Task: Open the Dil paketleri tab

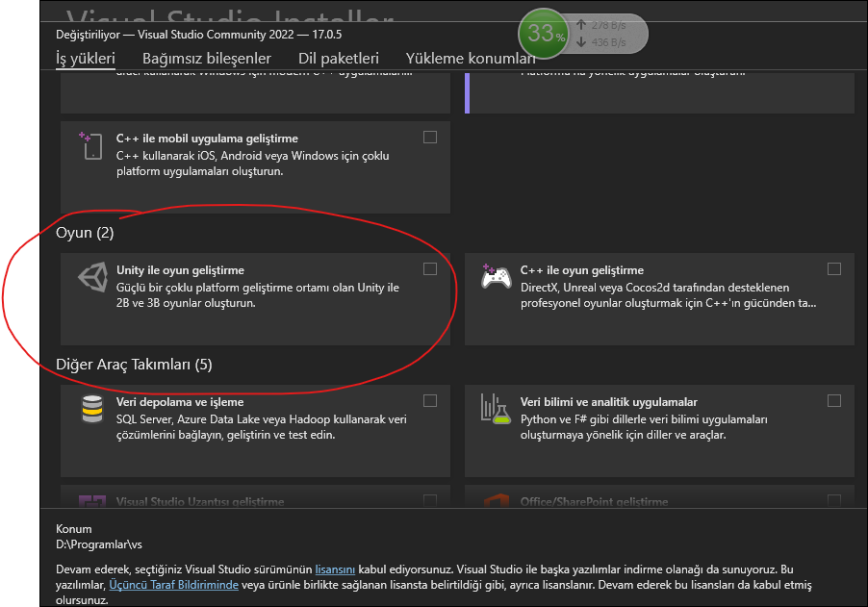Action: point(338,58)
